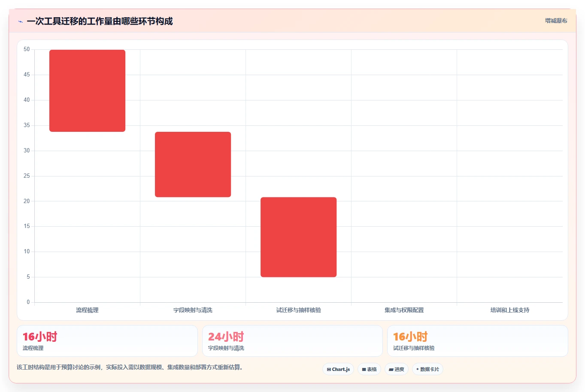Click the 数据卡片 tag pill
The height and width of the screenshot is (392, 585).
(427, 369)
